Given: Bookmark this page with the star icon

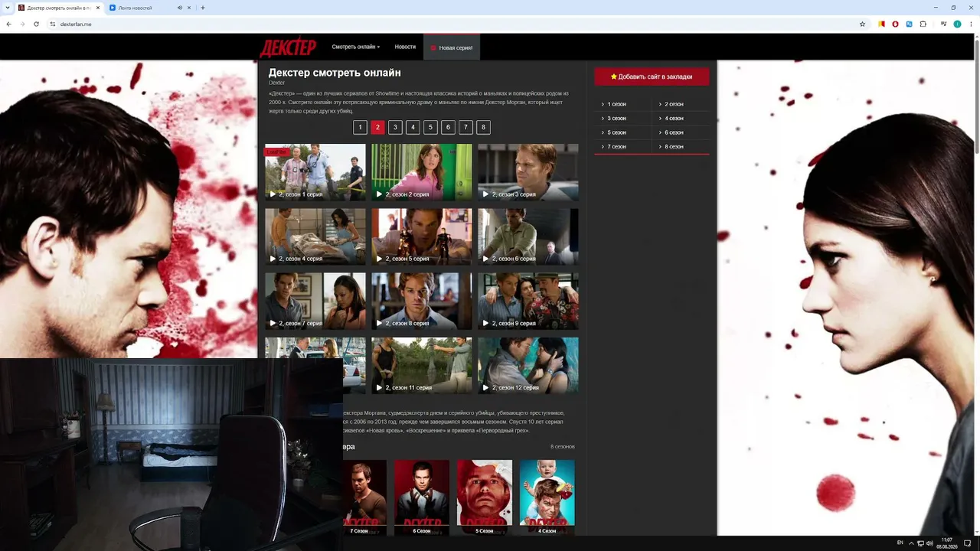Looking at the screenshot, I should pyautogui.click(x=862, y=24).
